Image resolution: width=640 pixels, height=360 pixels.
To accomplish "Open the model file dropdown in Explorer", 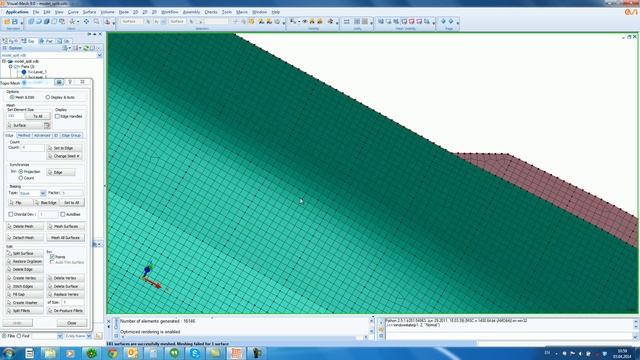I will coord(100,55).
